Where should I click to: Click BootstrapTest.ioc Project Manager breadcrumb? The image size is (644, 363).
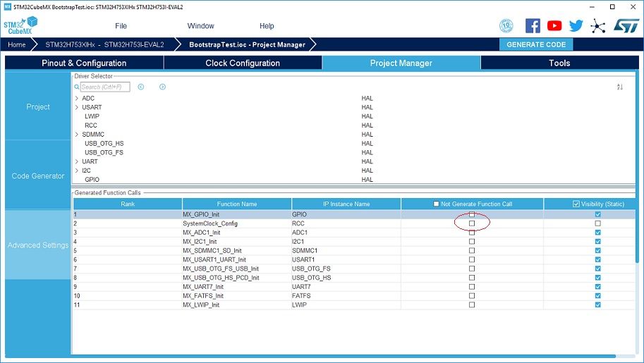point(247,44)
